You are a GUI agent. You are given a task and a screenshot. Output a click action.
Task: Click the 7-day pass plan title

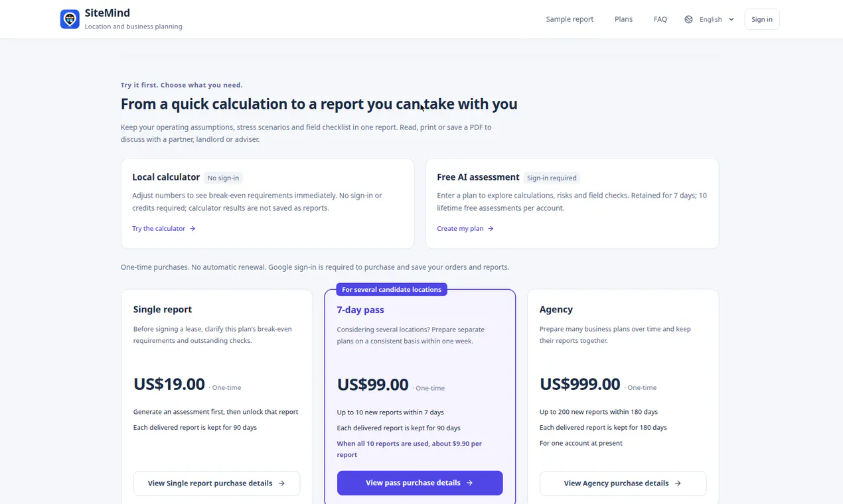pos(360,310)
